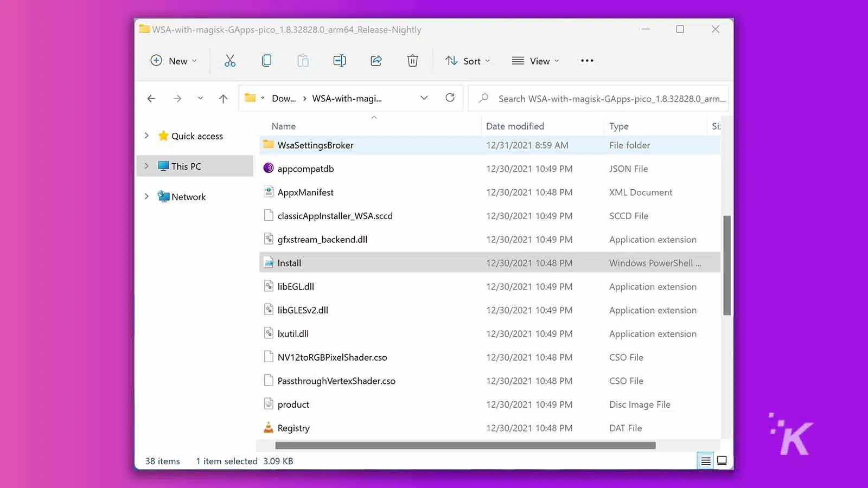Share the selected file
Screen dimensions: 868x488
pyautogui.click(x=376, y=61)
